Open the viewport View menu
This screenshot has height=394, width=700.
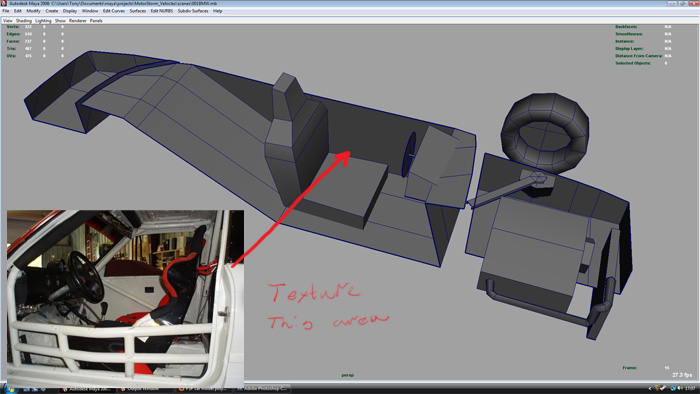pyautogui.click(x=8, y=21)
